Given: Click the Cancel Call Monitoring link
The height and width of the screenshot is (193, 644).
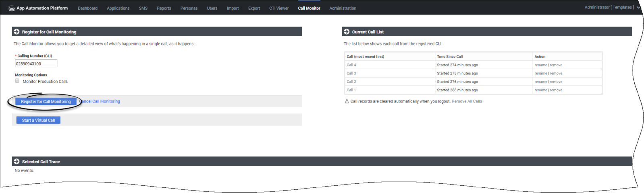Looking at the screenshot, I should click(100, 101).
